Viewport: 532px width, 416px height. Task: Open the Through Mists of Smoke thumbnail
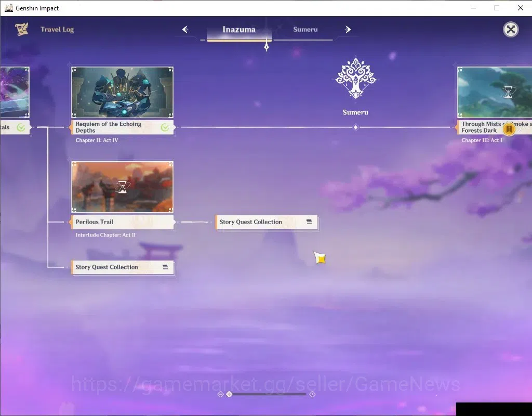coord(495,92)
